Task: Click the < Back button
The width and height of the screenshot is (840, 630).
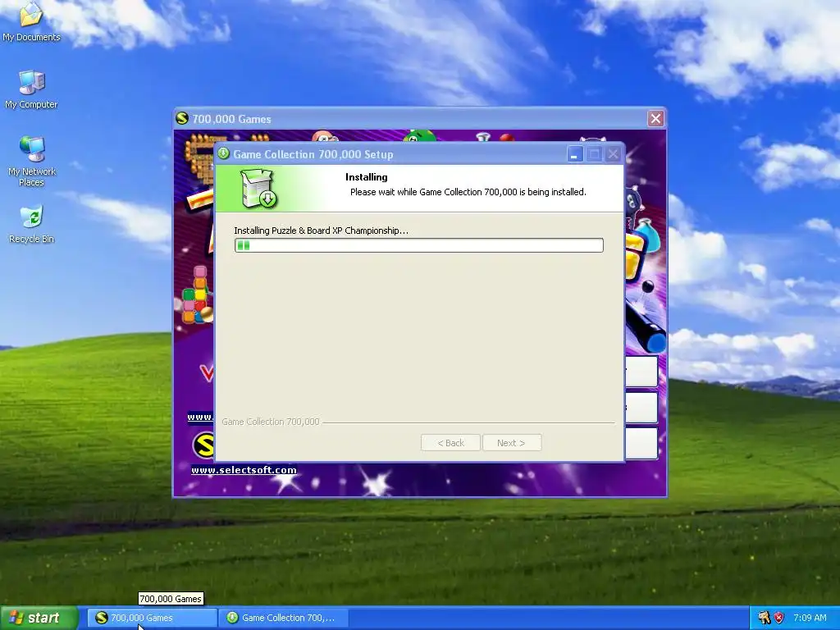Action: pyautogui.click(x=450, y=442)
